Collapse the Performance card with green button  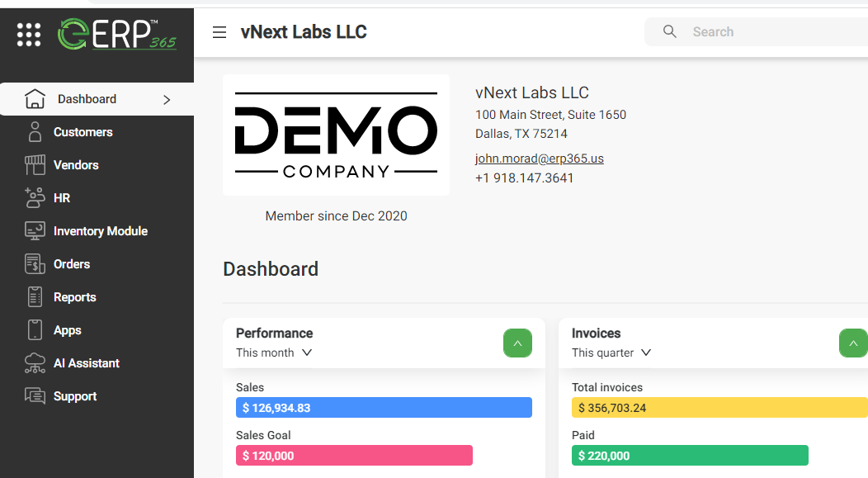pos(517,343)
